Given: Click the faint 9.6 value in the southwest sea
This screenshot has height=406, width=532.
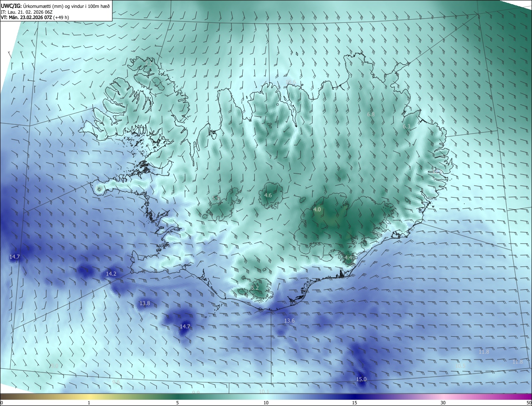Looking at the screenshot, I should pyautogui.click(x=116, y=382).
